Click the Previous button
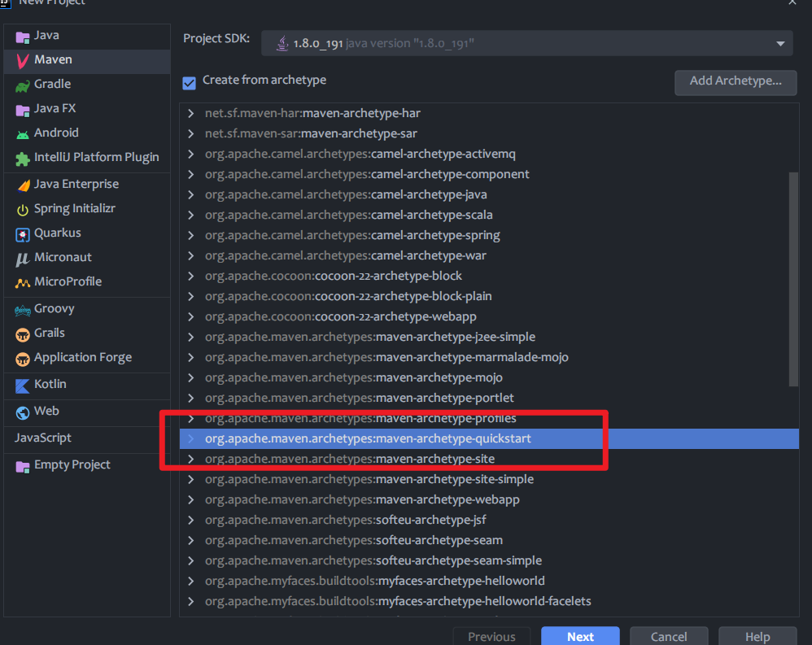This screenshot has width=812, height=645. 491,636
